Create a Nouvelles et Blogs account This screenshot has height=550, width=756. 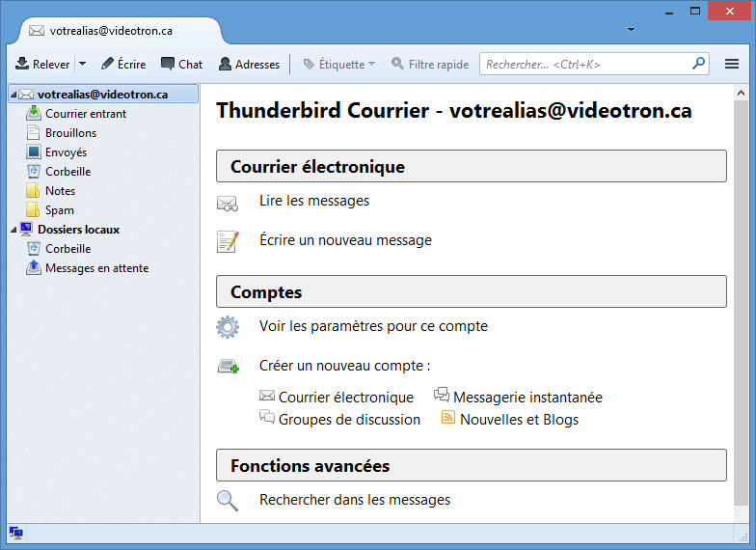(x=519, y=419)
